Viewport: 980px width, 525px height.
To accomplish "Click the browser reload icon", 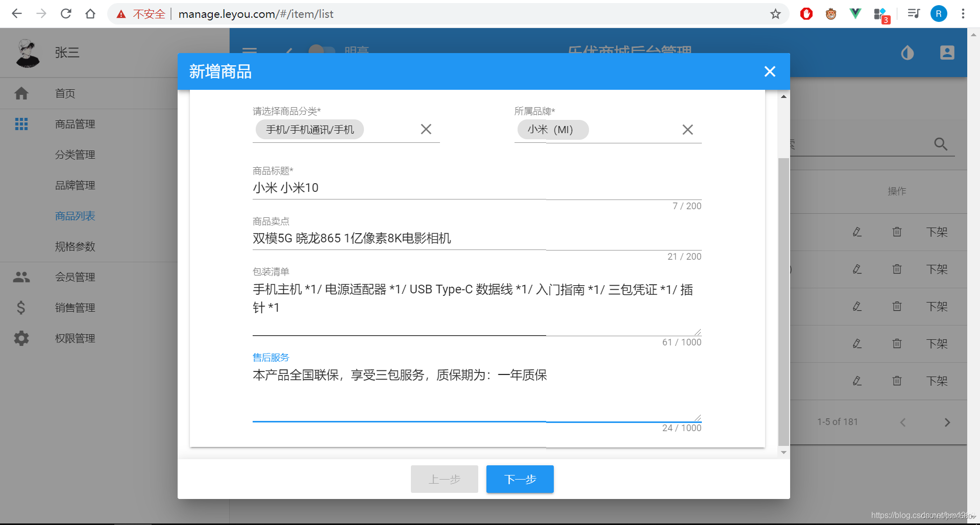I will pyautogui.click(x=66, y=14).
